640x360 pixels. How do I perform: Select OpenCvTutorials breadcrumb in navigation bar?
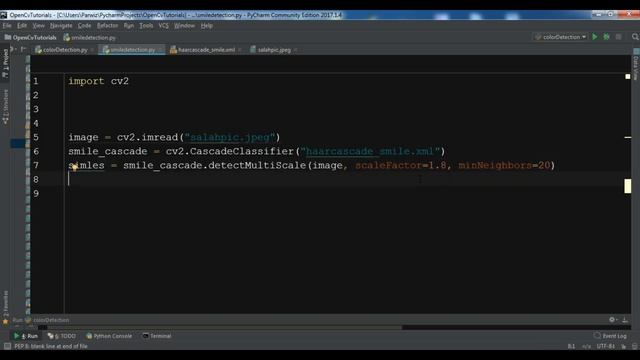[x=31, y=38]
